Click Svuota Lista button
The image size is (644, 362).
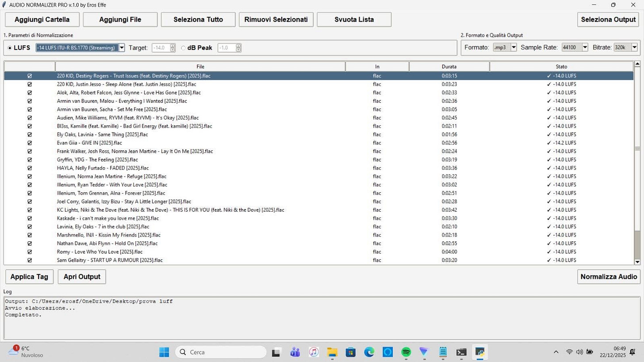(354, 19)
